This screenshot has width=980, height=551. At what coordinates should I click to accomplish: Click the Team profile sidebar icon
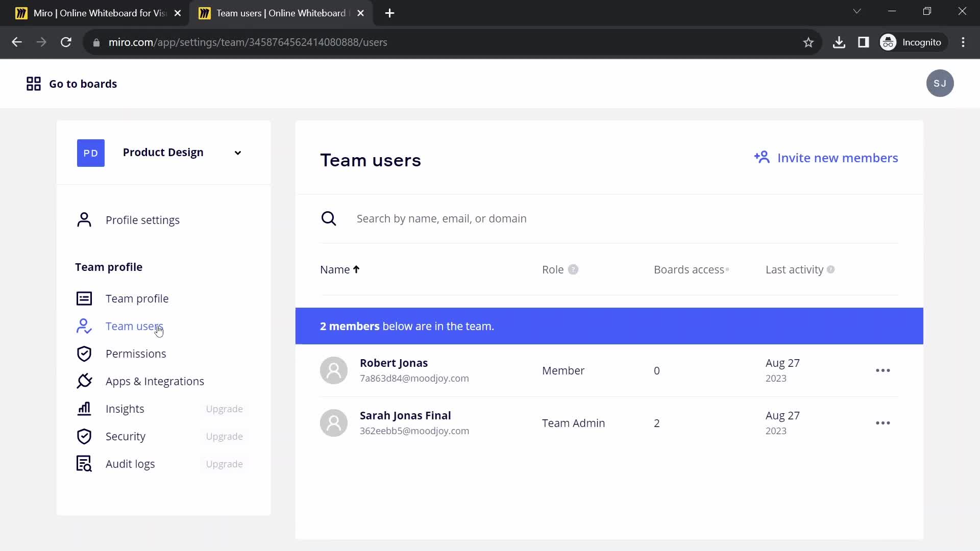[x=84, y=298]
